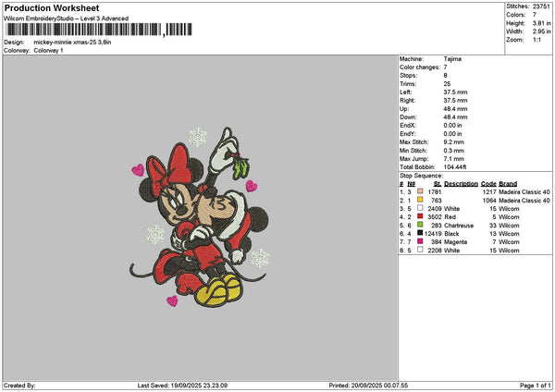
Task: Select the Chartreuse thread color swatch
Action: point(419,225)
